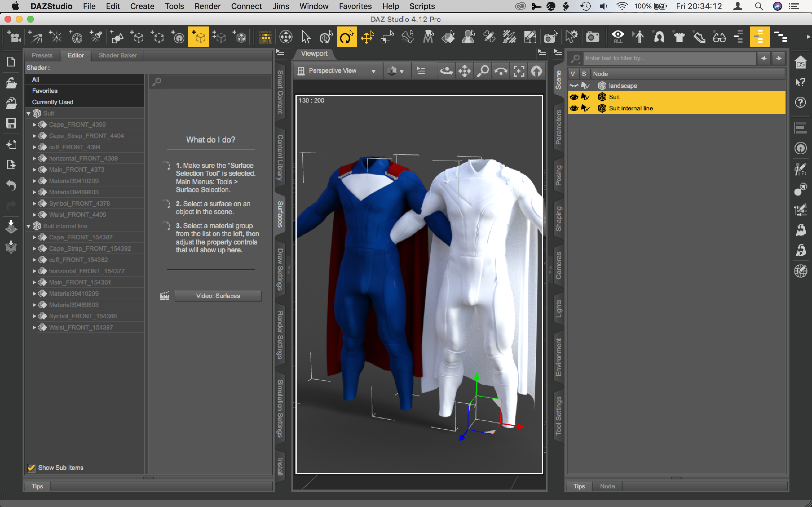Click the glasses accessory filter icon
812x507 pixels.
[x=720, y=37]
